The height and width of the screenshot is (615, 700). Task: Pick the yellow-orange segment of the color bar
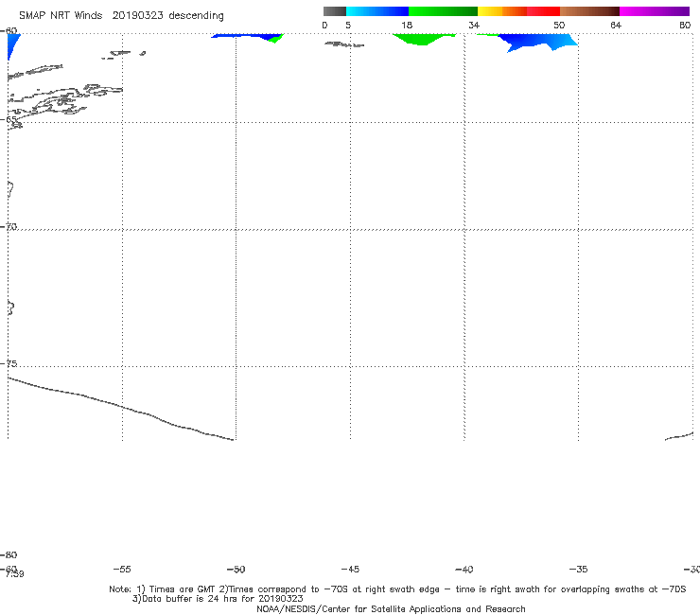tap(502, 11)
